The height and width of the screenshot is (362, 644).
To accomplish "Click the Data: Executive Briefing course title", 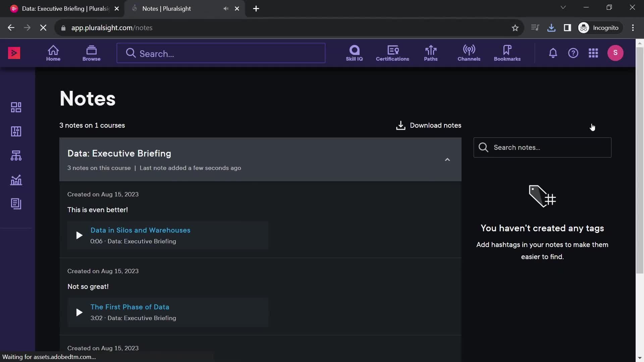I will point(119,154).
